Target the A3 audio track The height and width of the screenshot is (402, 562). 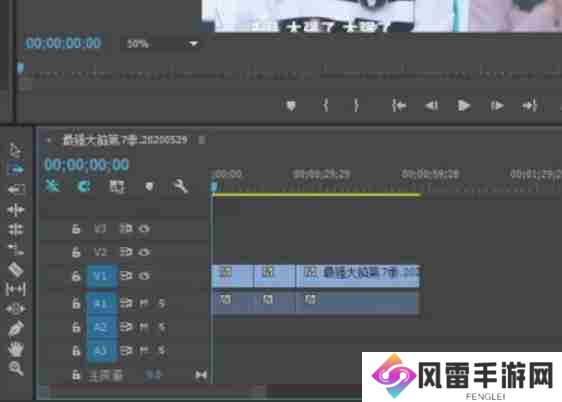(102, 351)
